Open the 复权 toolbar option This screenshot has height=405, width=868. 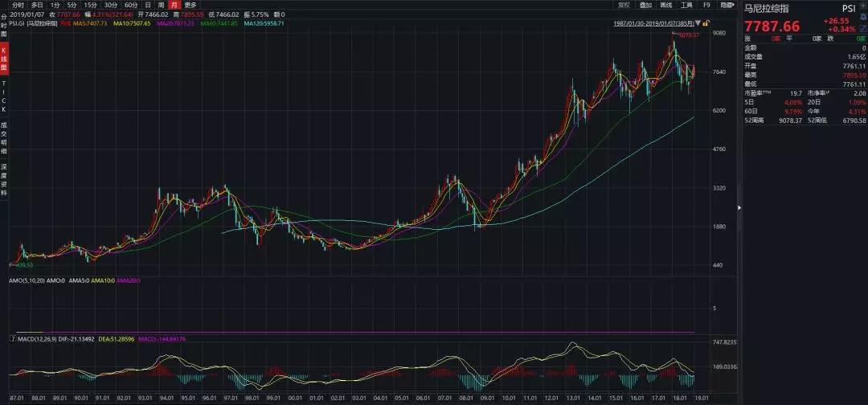click(624, 5)
